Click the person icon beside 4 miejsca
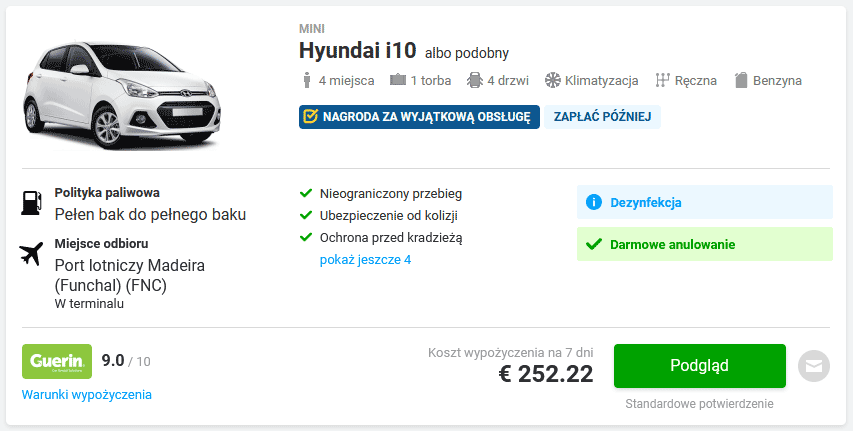 click(307, 81)
